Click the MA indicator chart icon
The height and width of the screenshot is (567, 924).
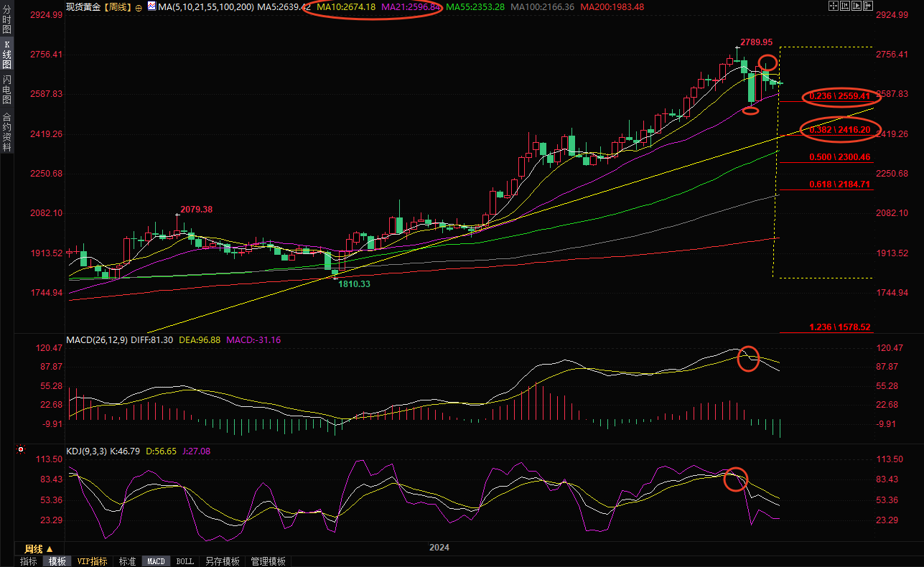pyautogui.click(x=151, y=6)
